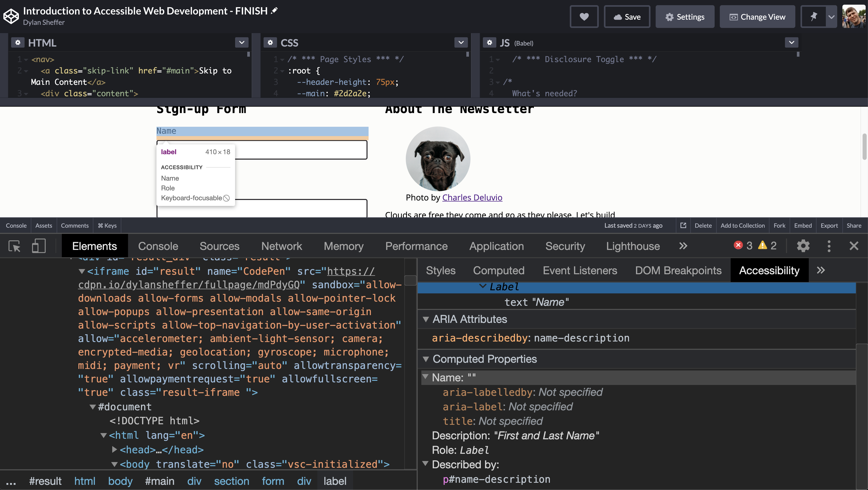Open HTML editor settings gear

[x=18, y=43]
